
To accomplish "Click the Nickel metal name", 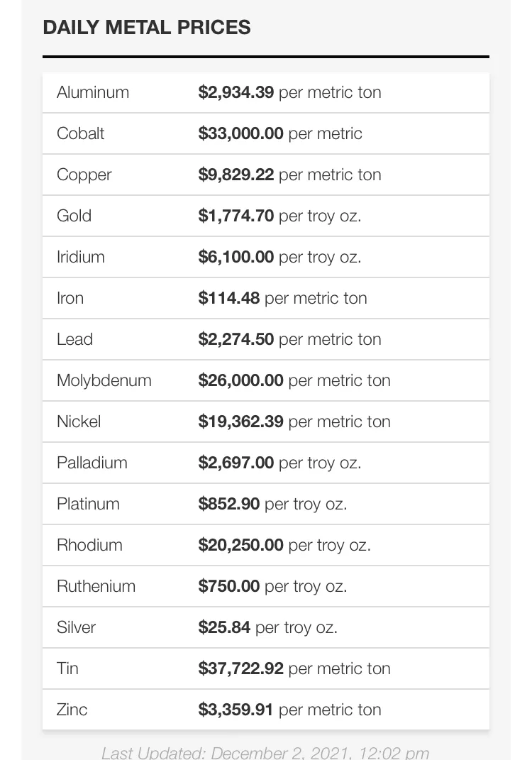I will pos(79,422).
